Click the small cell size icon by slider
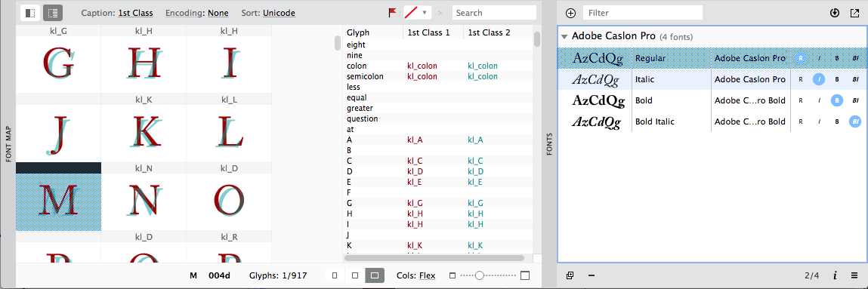Screen dimensions: 868x289 click(x=453, y=275)
